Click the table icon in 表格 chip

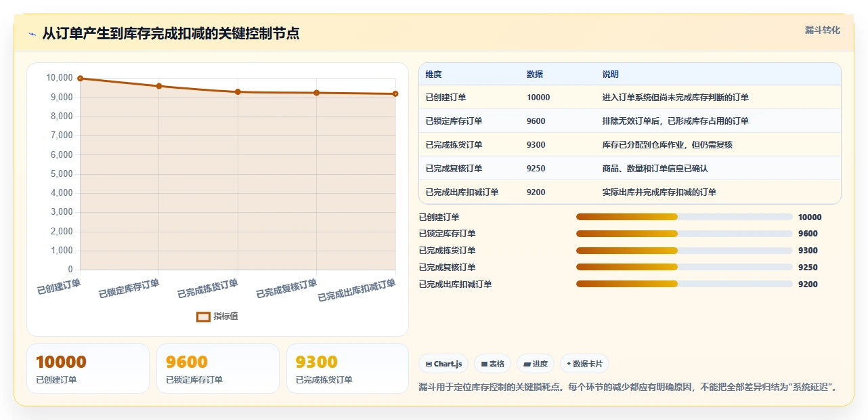(x=484, y=364)
